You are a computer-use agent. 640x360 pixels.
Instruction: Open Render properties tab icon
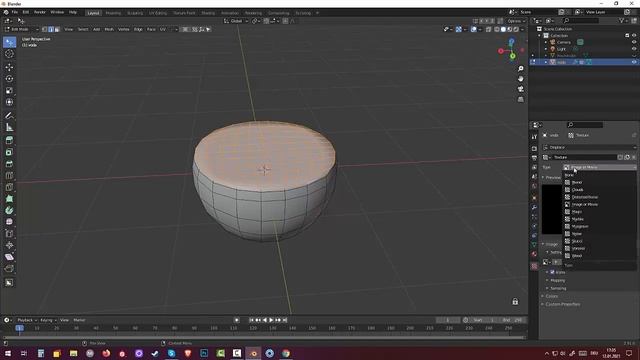pyautogui.click(x=534, y=148)
